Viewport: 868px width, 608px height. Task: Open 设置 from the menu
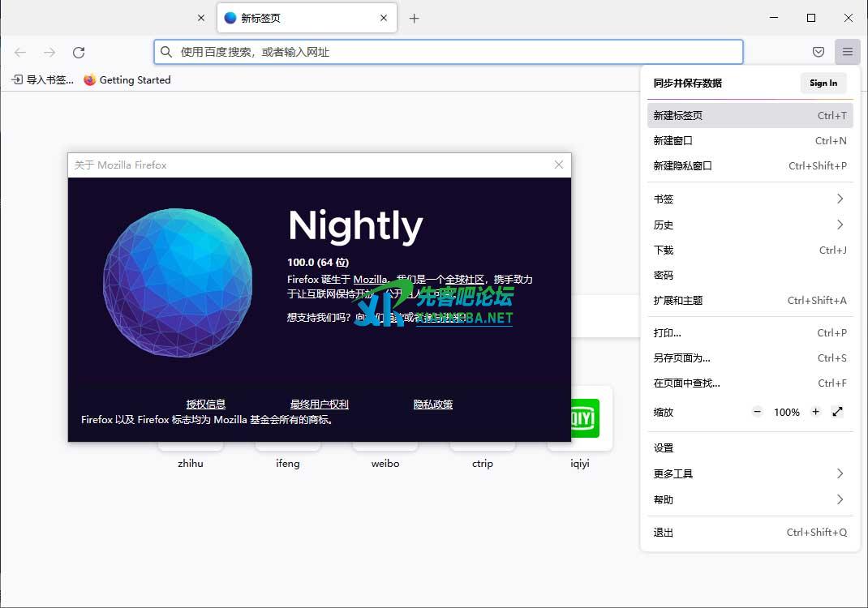point(664,448)
